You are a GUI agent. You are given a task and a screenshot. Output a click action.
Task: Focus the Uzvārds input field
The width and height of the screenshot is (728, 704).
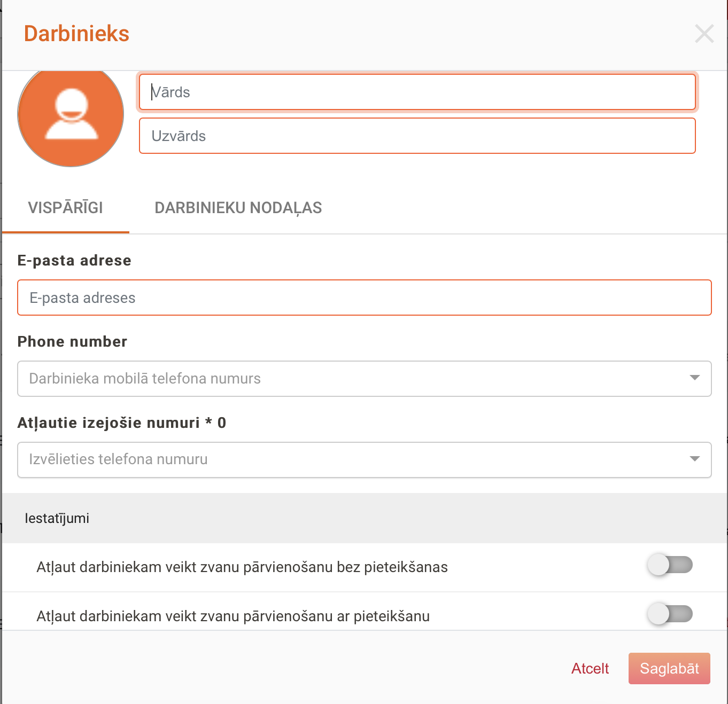pos(417,136)
